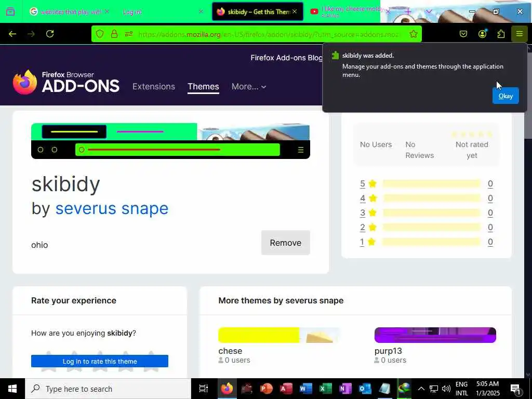Click the network icon in the tray

pyautogui.click(x=434, y=389)
